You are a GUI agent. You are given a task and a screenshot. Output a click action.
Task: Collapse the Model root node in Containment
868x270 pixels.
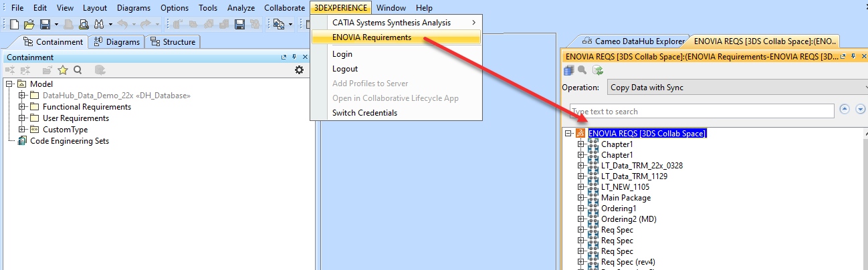9,84
